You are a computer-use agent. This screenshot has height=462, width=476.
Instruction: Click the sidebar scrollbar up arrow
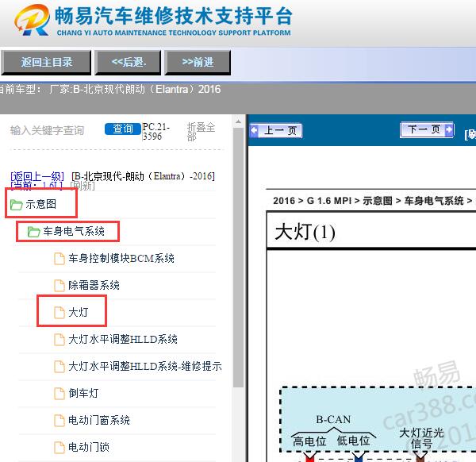click(238, 121)
